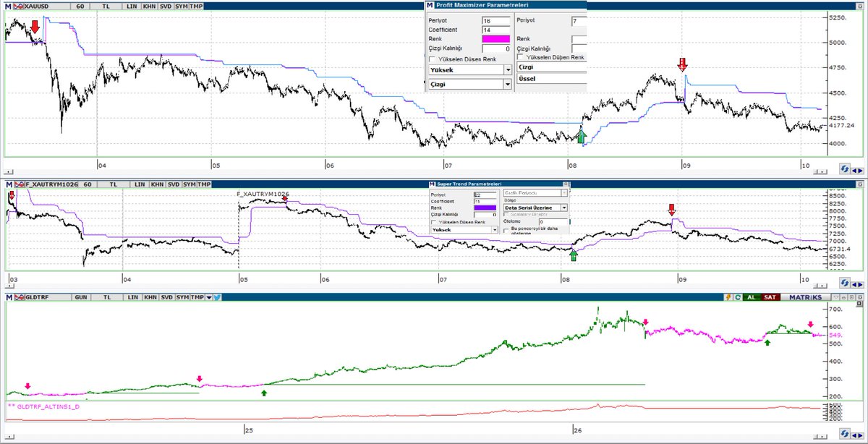Viewport: 868px width, 444px height.
Task: Click the XAUUSD symbol name button
Action: pos(47,7)
